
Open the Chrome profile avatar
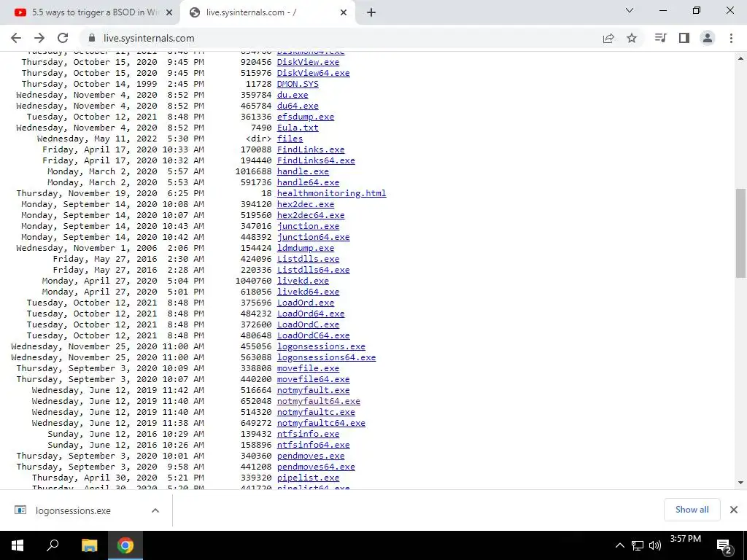click(x=708, y=38)
